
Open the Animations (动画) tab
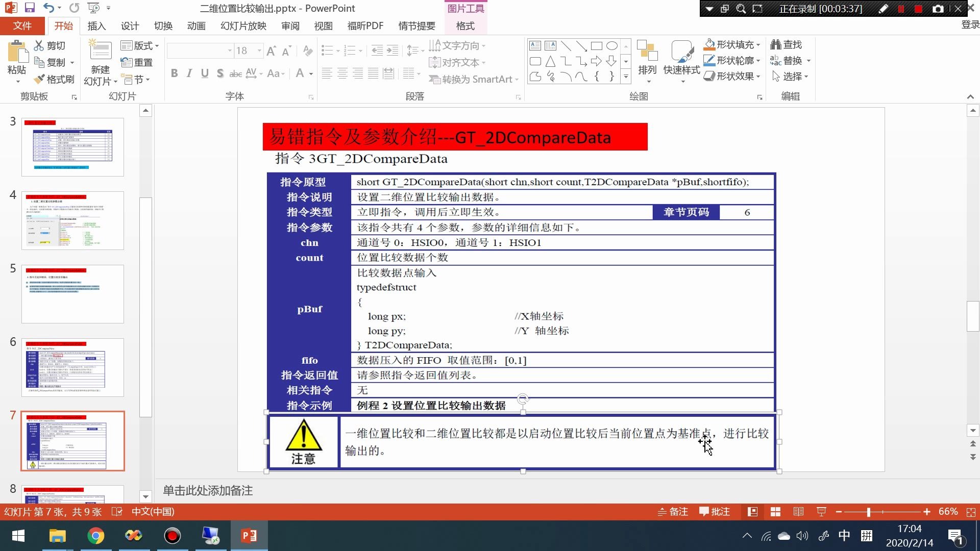[196, 26]
